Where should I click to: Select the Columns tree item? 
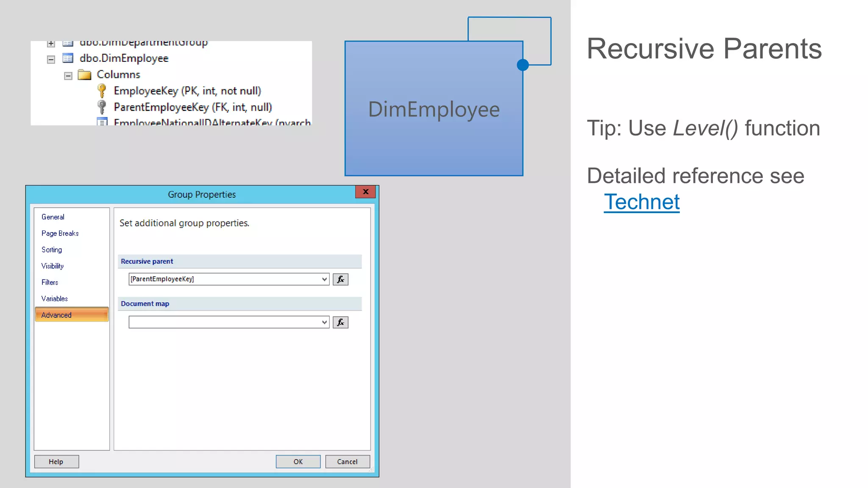119,75
